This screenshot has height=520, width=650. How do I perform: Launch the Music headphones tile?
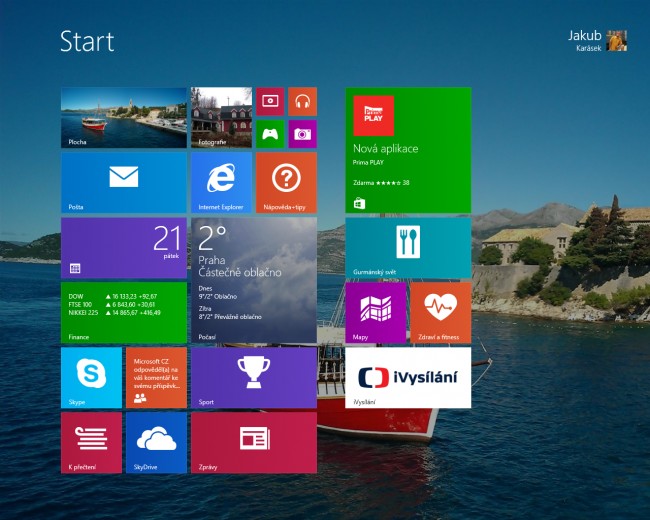[x=303, y=101]
